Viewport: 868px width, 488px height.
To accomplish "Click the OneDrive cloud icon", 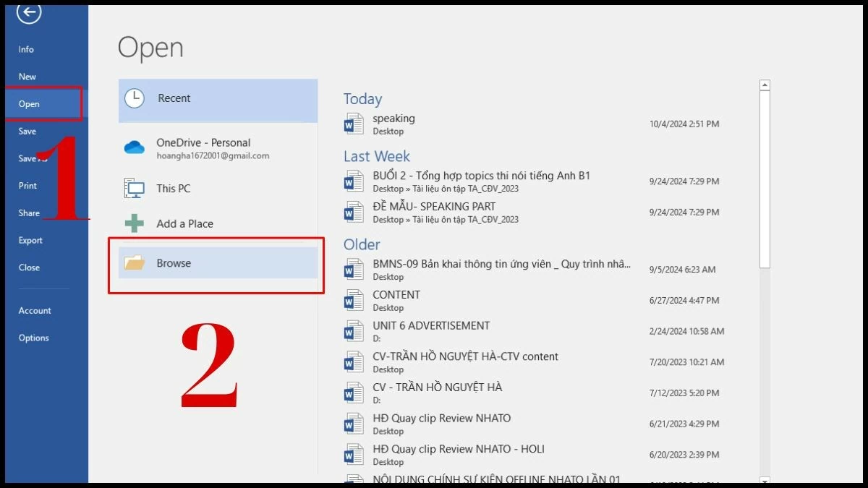I will pos(135,148).
